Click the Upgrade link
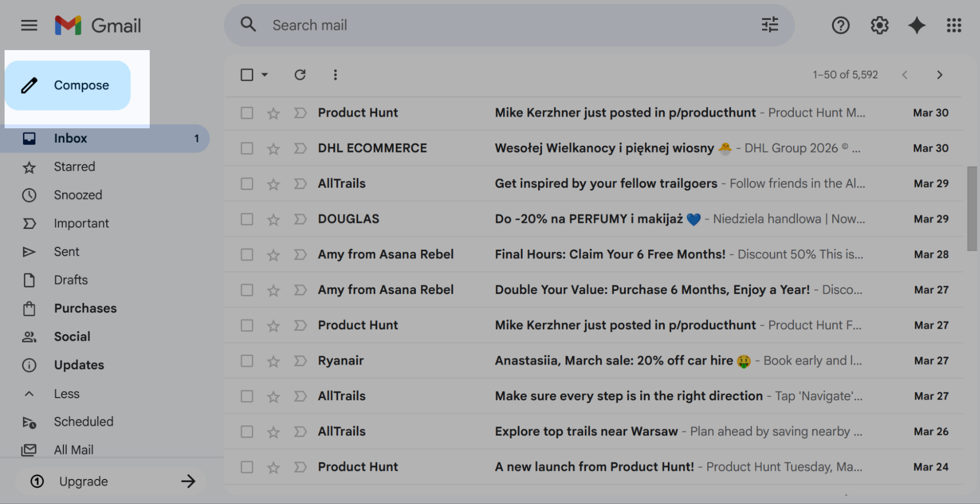Image resolution: width=980 pixels, height=504 pixels. click(x=83, y=481)
